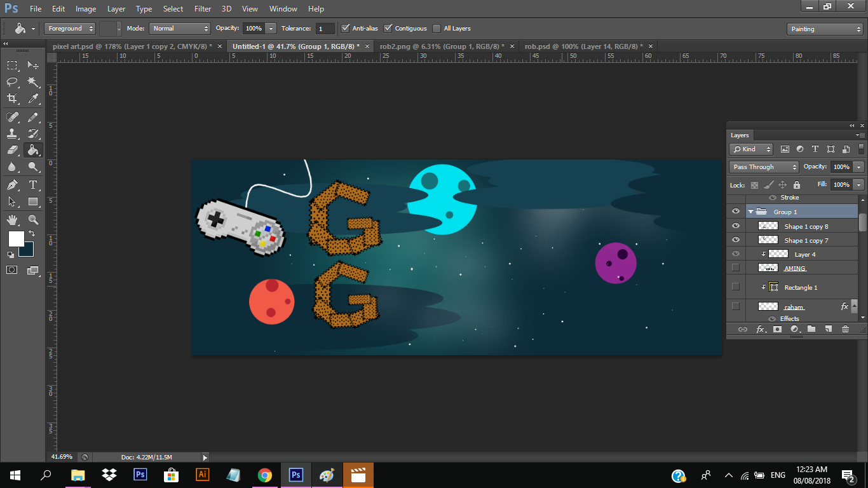868x488 pixels.
Task: Open the Select menu
Action: (173, 9)
